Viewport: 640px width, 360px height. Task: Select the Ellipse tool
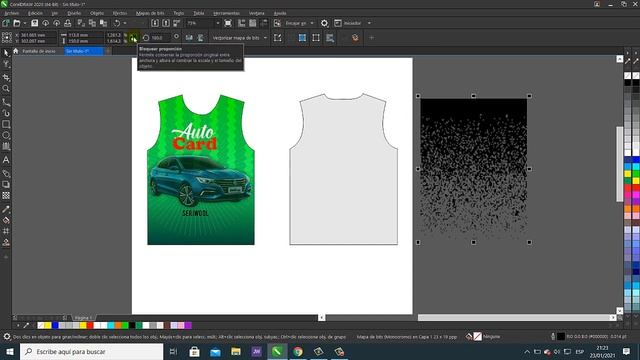(6, 135)
